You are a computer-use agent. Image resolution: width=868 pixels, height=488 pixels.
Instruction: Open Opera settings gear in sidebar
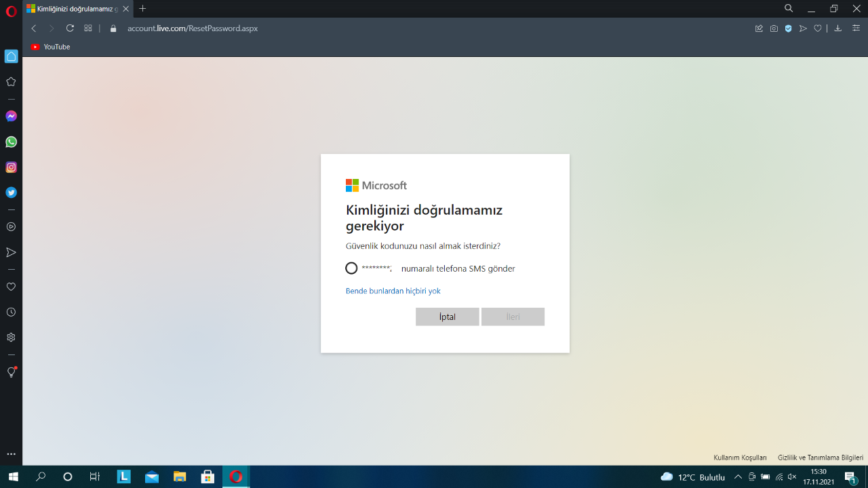(11, 338)
